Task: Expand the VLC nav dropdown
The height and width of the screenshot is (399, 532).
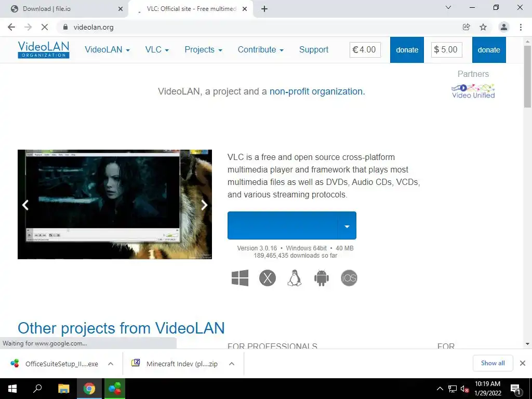Action: pyautogui.click(x=157, y=49)
